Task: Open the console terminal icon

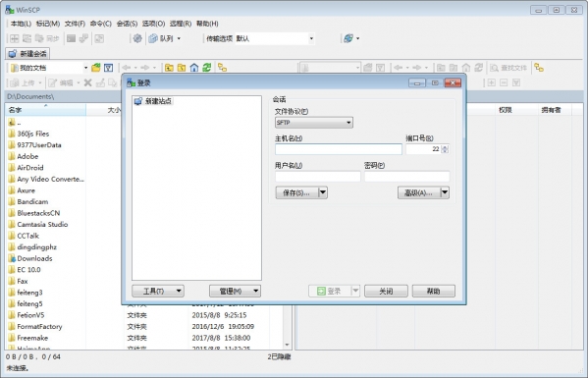Action: pyautogui.click(x=71, y=38)
